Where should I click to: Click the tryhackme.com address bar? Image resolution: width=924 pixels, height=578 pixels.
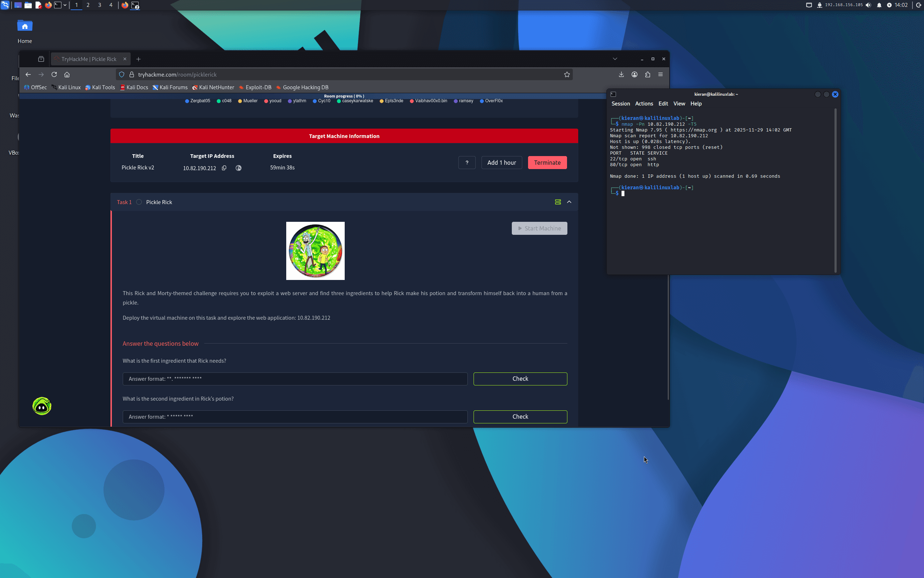click(344, 74)
